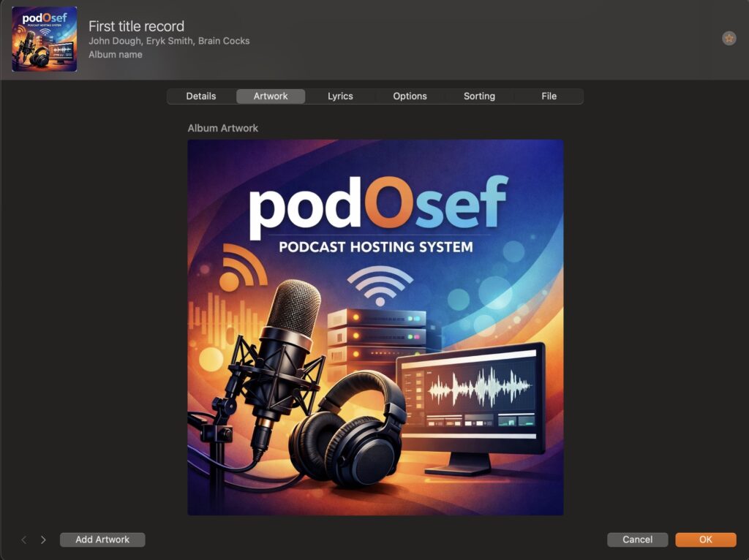The image size is (749, 560).
Task: Click the artist line starting with John Dough
Action: coord(169,41)
